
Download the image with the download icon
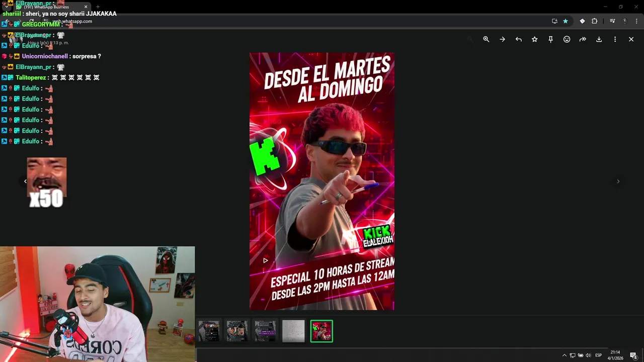599,39
